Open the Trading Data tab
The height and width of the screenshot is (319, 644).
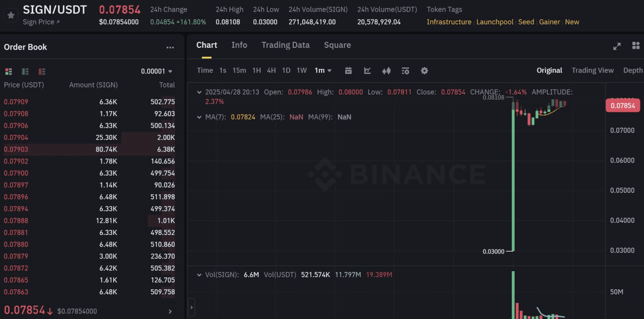tap(285, 45)
